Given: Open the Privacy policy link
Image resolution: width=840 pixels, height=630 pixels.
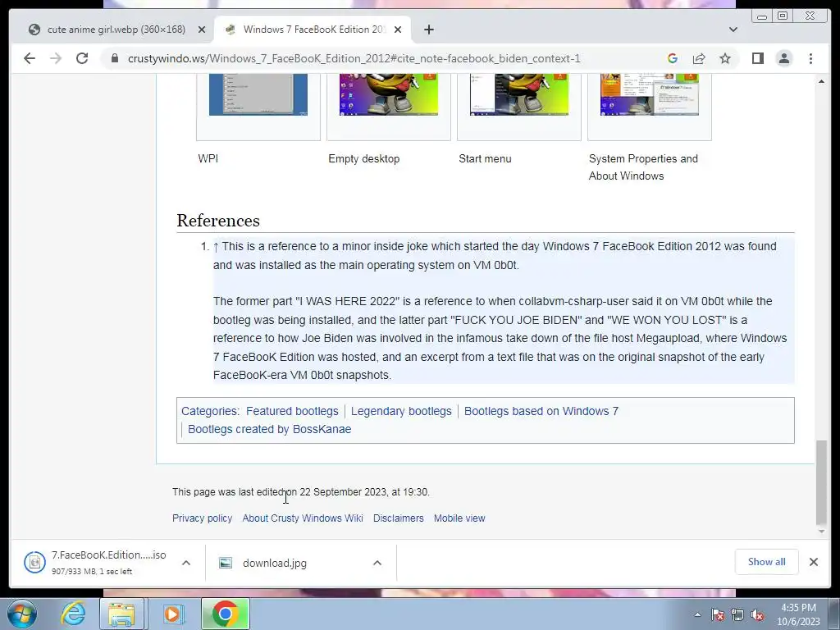Looking at the screenshot, I should [202, 518].
